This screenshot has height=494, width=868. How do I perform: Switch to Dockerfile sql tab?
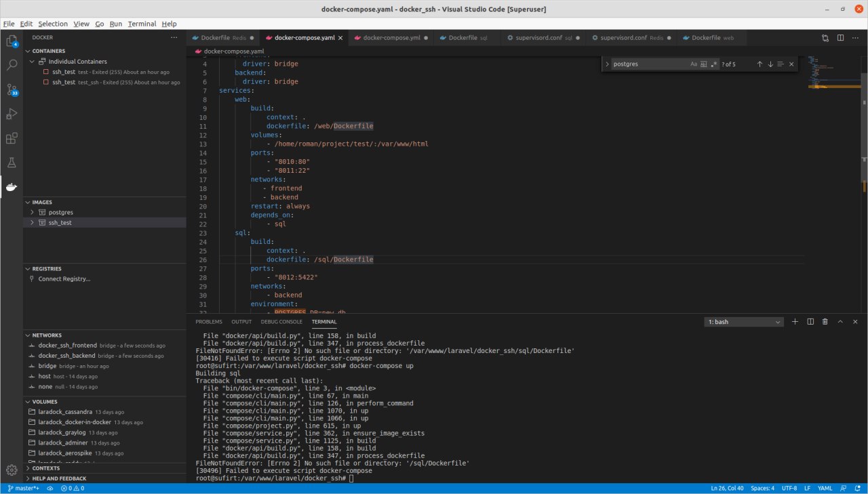coord(468,38)
